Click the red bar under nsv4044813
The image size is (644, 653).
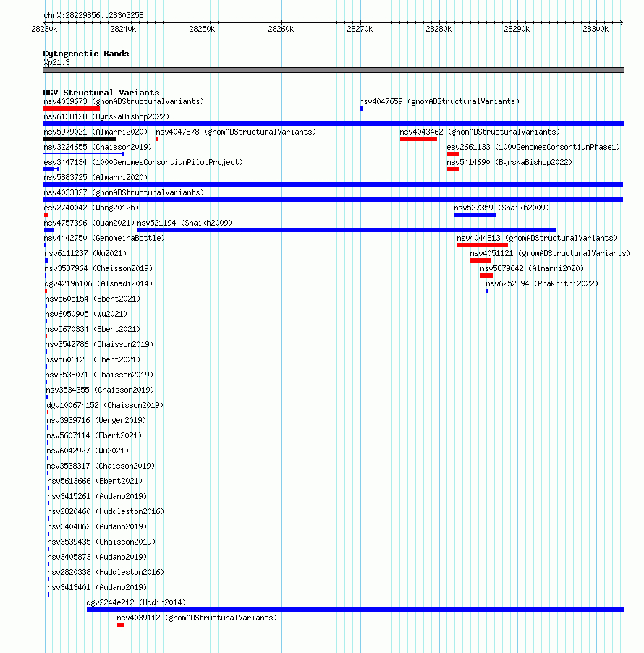pos(482,245)
